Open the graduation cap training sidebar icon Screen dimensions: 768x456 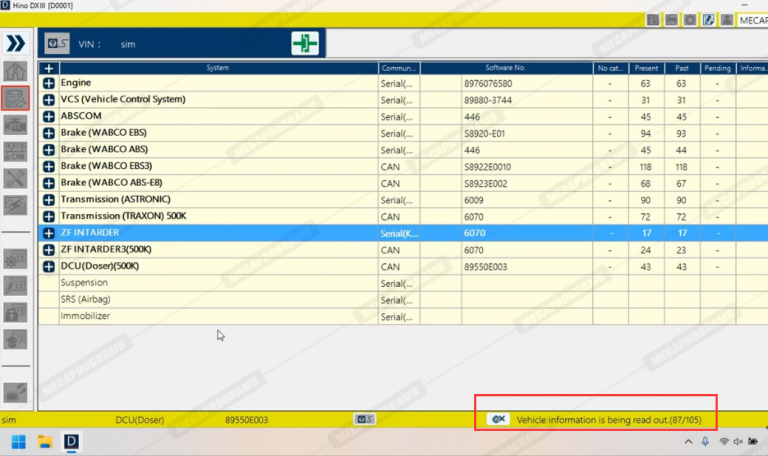[x=15, y=339]
